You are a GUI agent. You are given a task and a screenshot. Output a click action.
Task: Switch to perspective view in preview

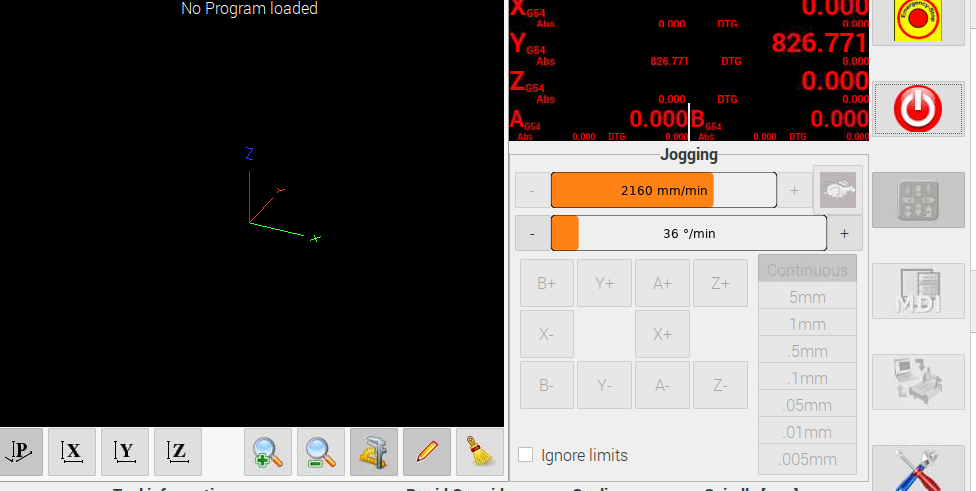pyautogui.click(x=21, y=452)
